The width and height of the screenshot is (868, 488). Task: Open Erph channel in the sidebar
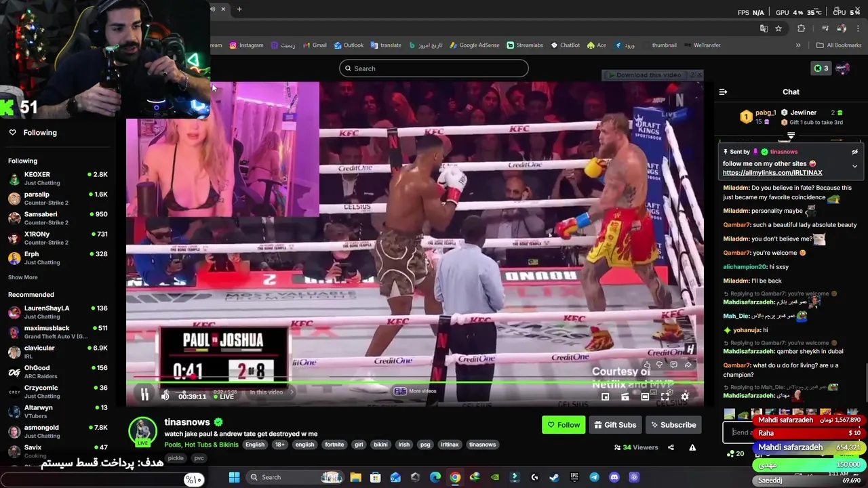coord(58,258)
